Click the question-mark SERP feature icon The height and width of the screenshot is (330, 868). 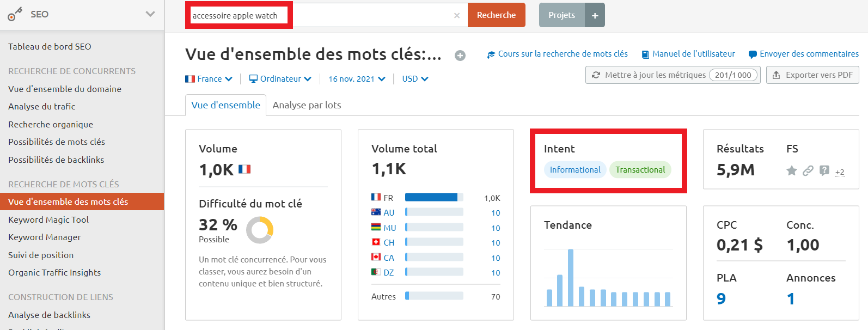[x=824, y=171]
